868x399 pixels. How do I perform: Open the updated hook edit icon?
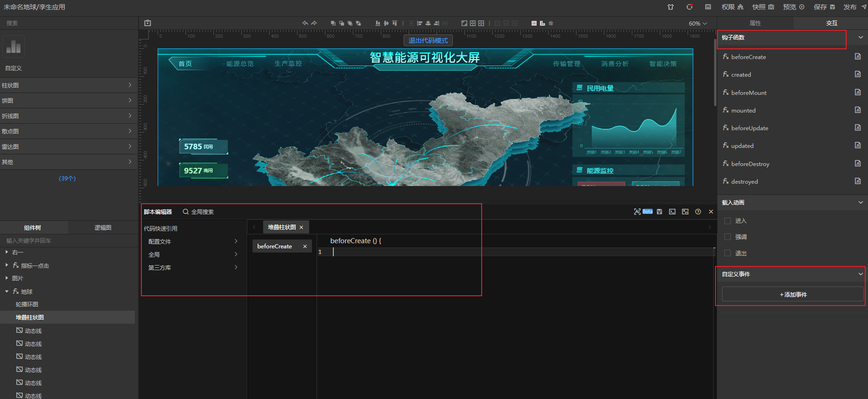(858, 145)
